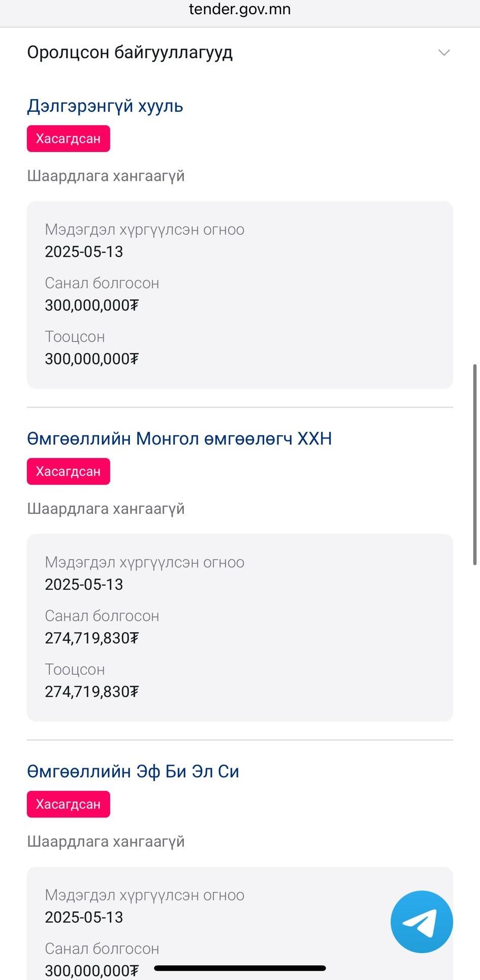Click the 274,719,830₮ Тооцсон amount
Viewport: 480px width, 980px height.
tap(91, 692)
